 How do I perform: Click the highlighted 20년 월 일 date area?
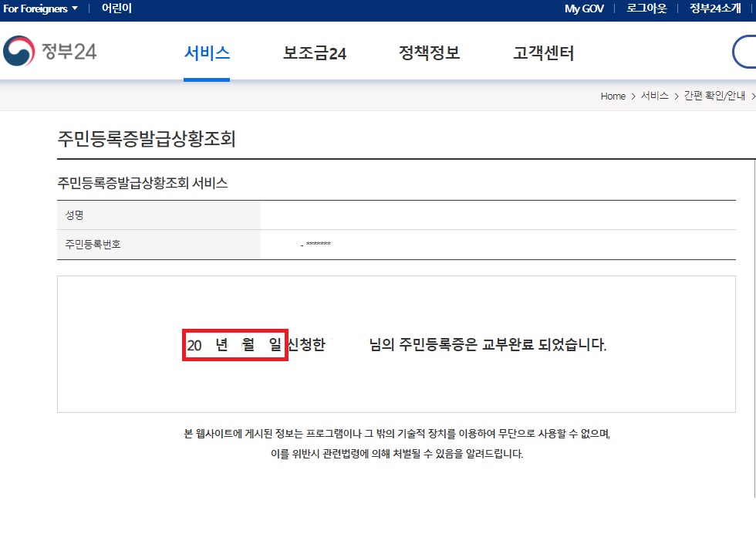point(235,345)
